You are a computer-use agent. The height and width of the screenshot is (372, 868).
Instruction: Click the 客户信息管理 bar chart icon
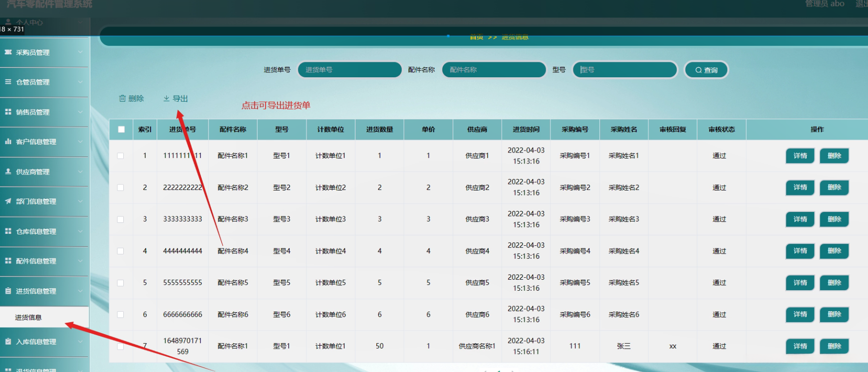(8, 142)
